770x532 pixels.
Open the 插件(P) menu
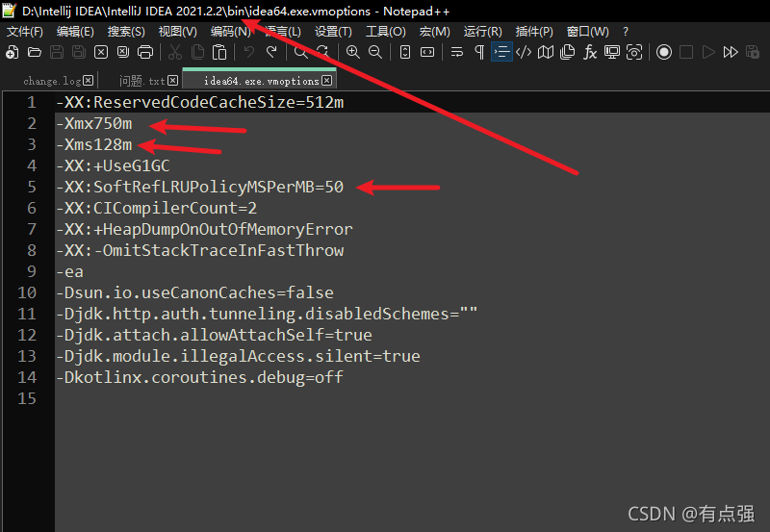(534, 32)
